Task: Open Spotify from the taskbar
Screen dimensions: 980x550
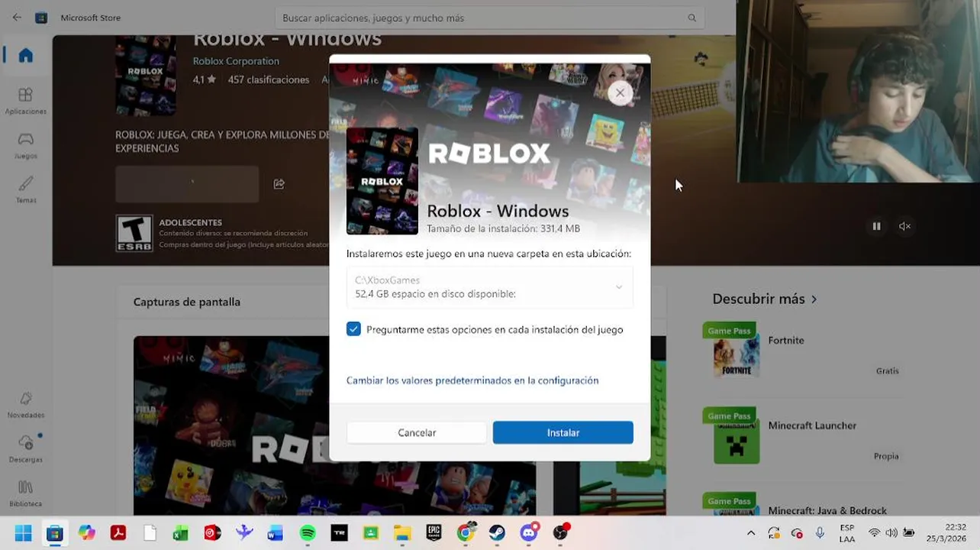Action: 308,532
